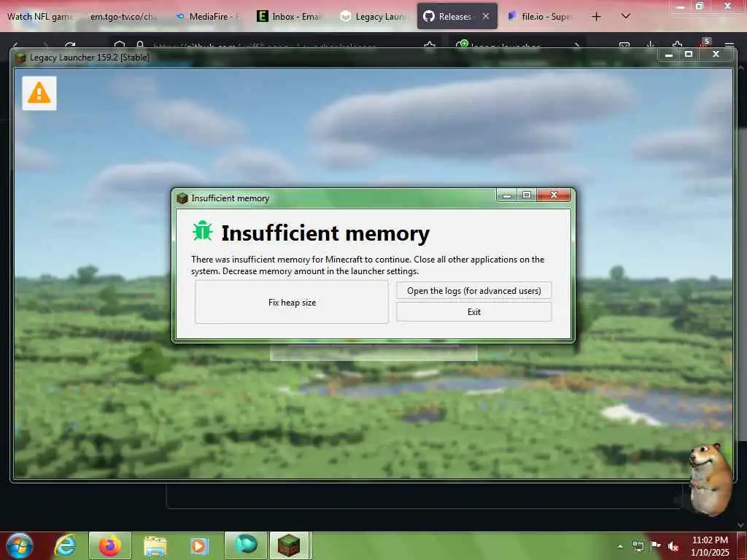Open the Action Center flag icon
This screenshot has height=560, width=747.
(656, 545)
